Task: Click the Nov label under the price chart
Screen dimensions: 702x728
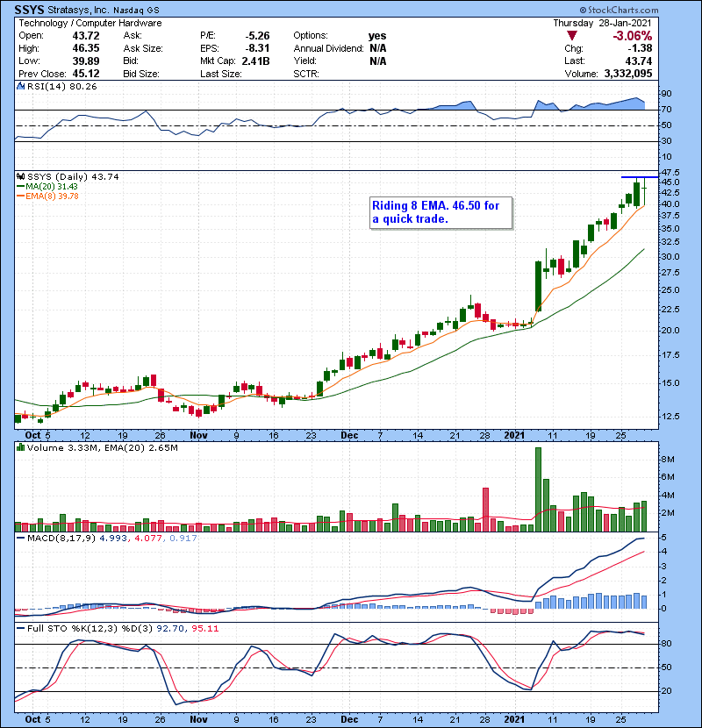Action: click(x=198, y=436)
